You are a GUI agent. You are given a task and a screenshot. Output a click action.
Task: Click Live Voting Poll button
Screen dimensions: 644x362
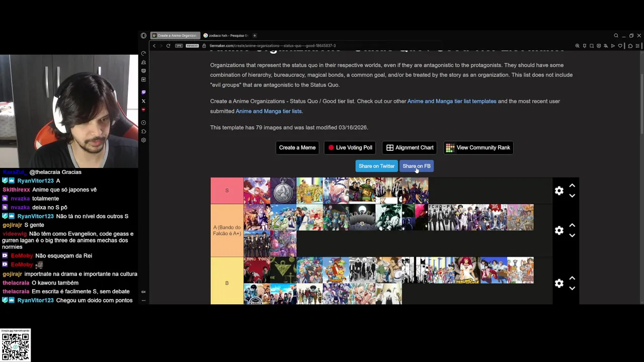pos(350,148)
